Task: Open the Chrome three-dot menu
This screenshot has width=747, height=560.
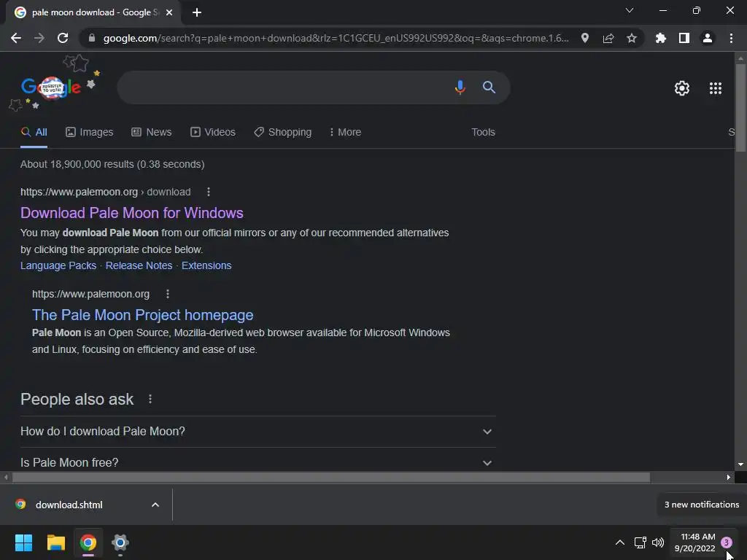Action: [731, 38]
